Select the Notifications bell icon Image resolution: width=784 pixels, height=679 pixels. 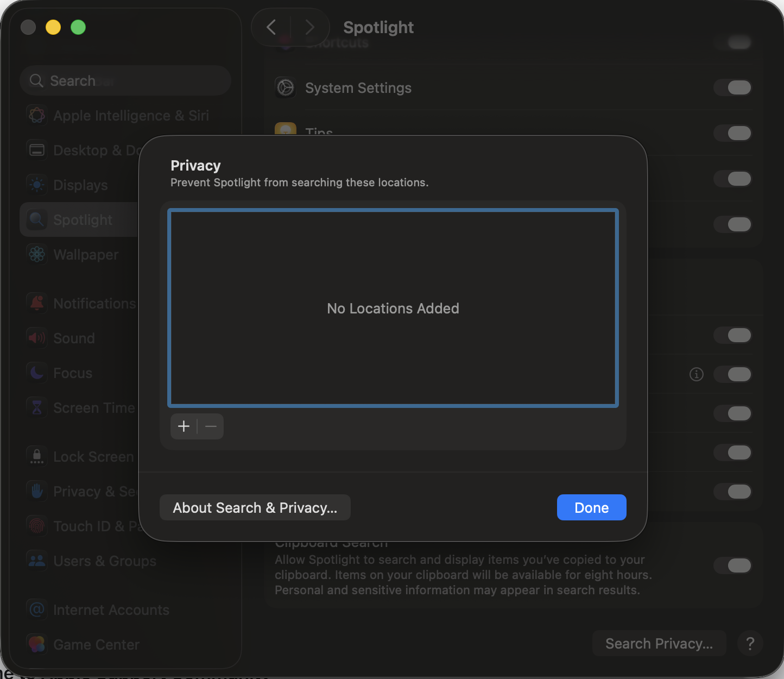[x=37, y=303]
